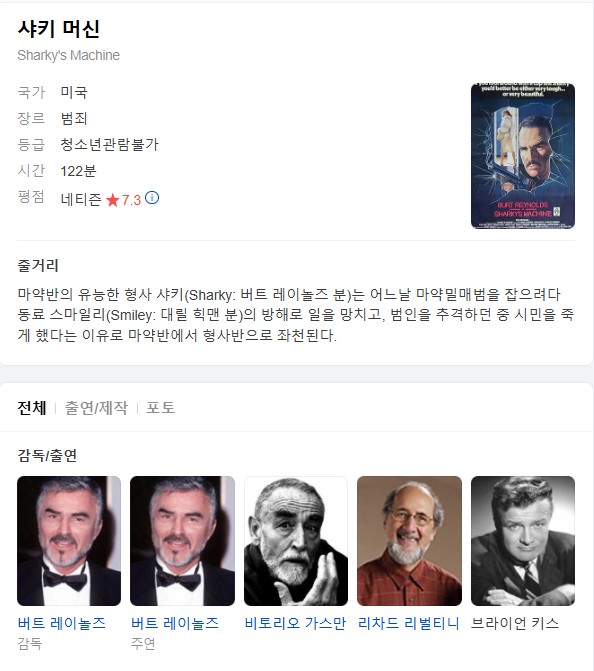Viewport: 594px width, 671px height.
Task: Open Brian Keith's portrait photo
Action: point(523,541)
